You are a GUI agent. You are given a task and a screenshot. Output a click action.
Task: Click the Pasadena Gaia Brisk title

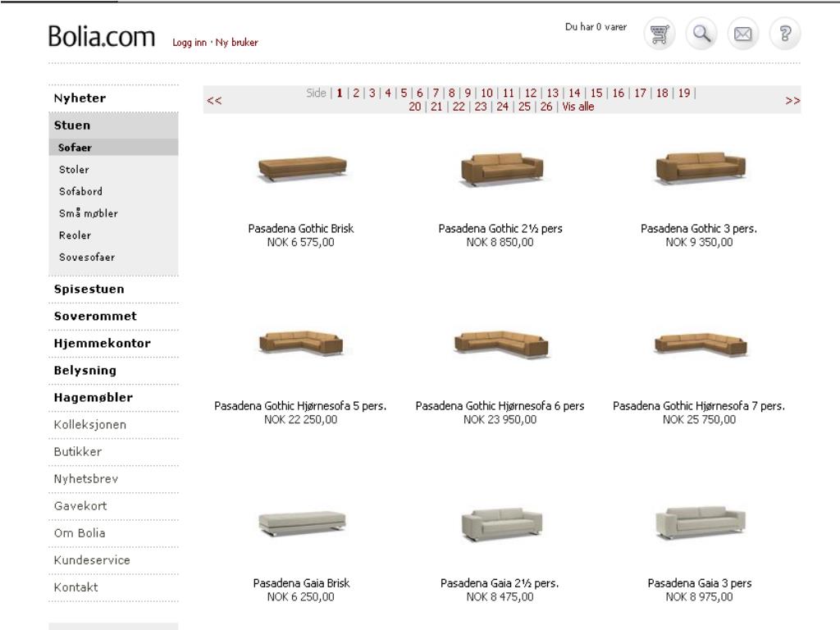[x=301, y=583]
